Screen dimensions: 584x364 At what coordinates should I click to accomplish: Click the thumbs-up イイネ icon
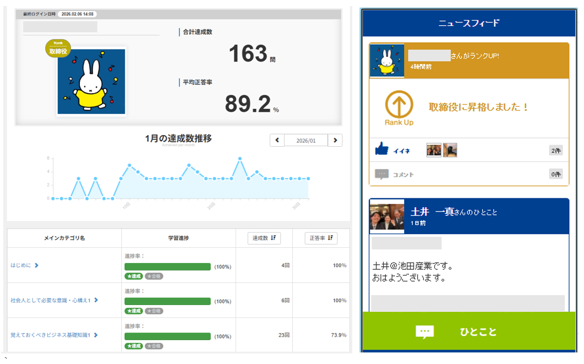[x=382, y=149]
